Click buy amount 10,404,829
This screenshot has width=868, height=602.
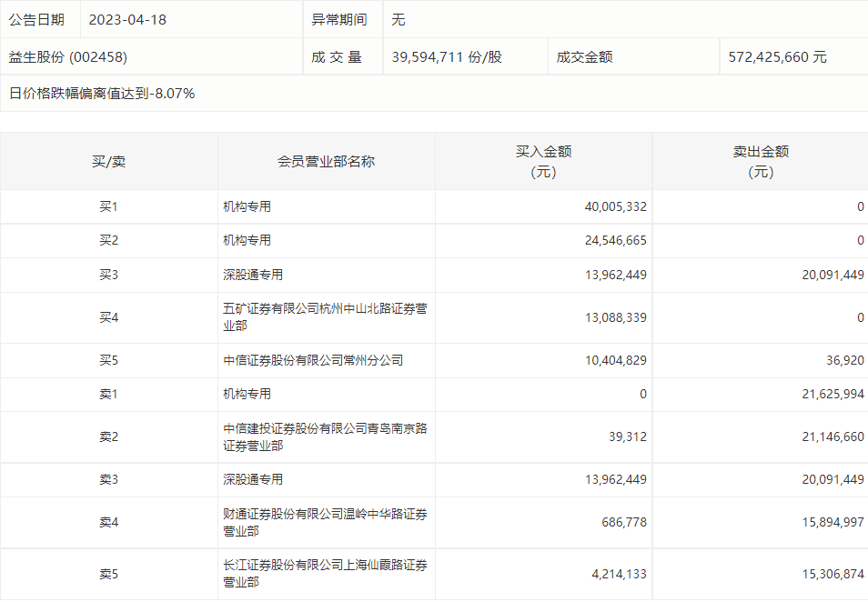[x=616, y=361]
